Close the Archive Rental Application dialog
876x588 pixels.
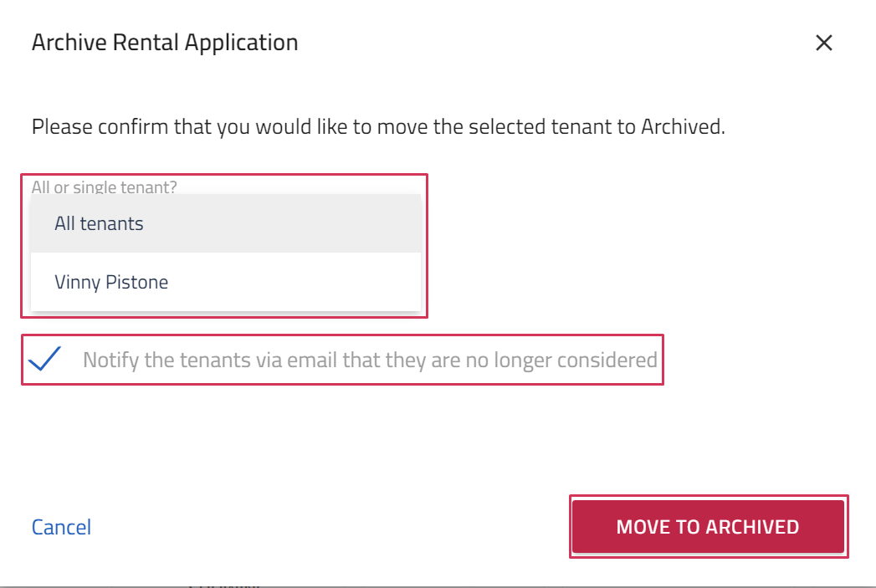coord(823,43)
